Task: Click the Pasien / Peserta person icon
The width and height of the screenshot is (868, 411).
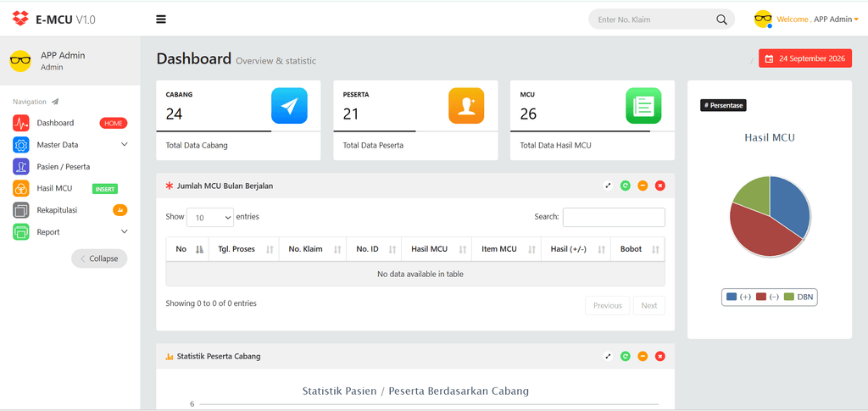Action: pyautogui.click(x=21, y=166)
